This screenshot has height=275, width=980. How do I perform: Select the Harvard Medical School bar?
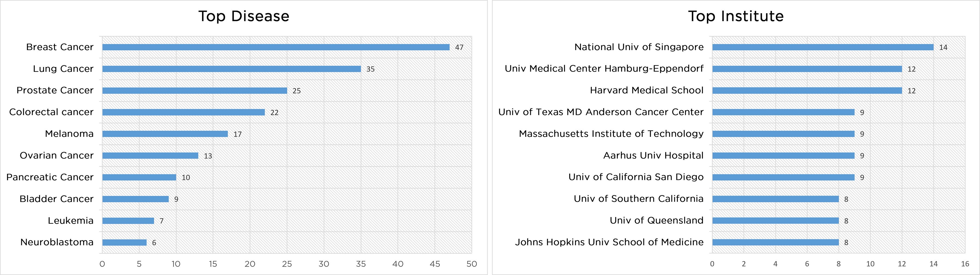pyautogui.click(x=807, y=90)
